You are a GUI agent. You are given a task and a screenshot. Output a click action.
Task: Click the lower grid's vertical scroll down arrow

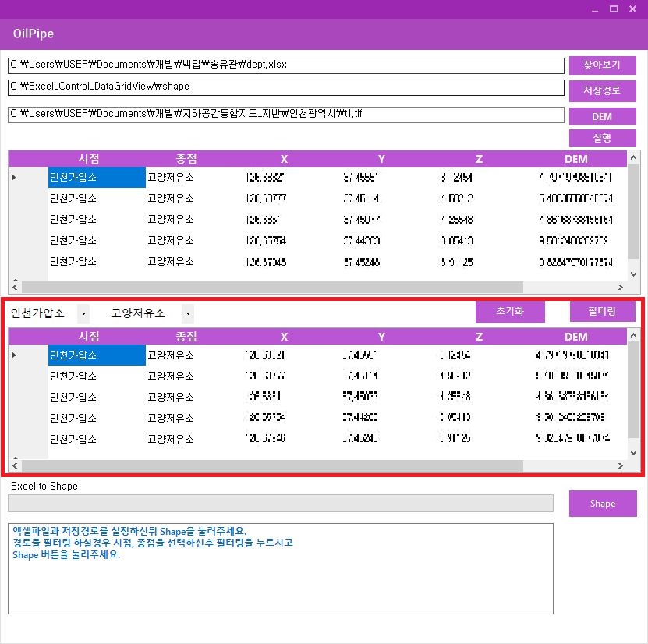633,451
